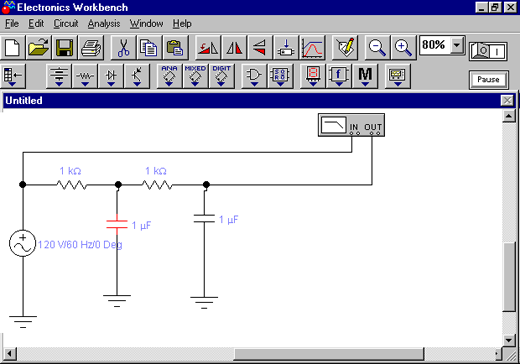Screen dimensions: 520x364
Task: Open the Sources parts bin
Action: point(59,76)
